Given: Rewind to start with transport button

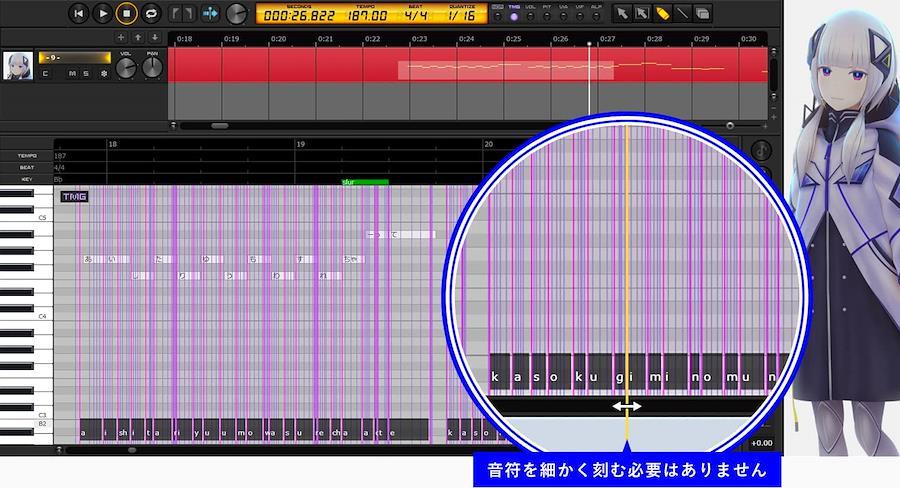Looking at the screenshot, I should [x=79, y=13].
